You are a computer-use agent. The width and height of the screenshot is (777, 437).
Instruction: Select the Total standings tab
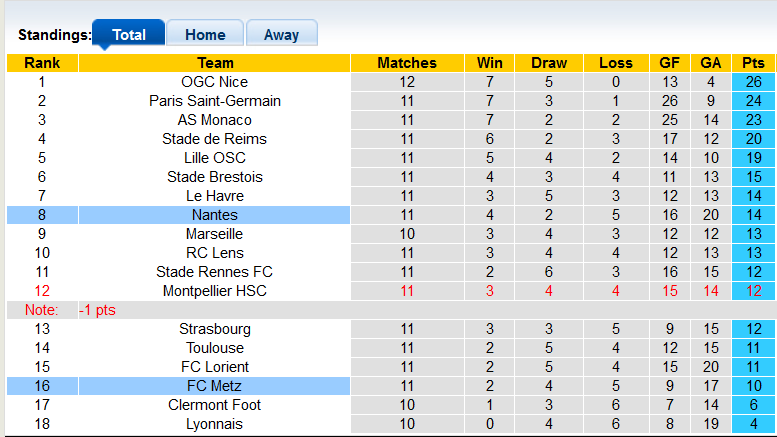(129, 35)
